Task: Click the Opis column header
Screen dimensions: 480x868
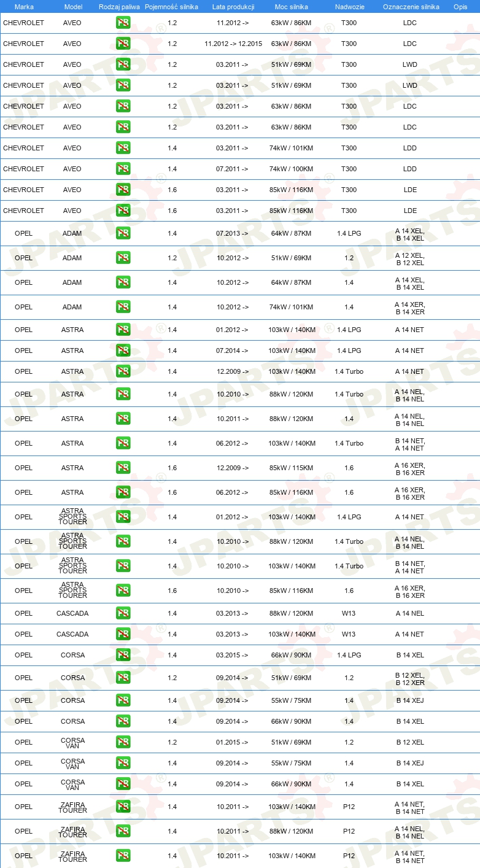Action: coord(460,7)
